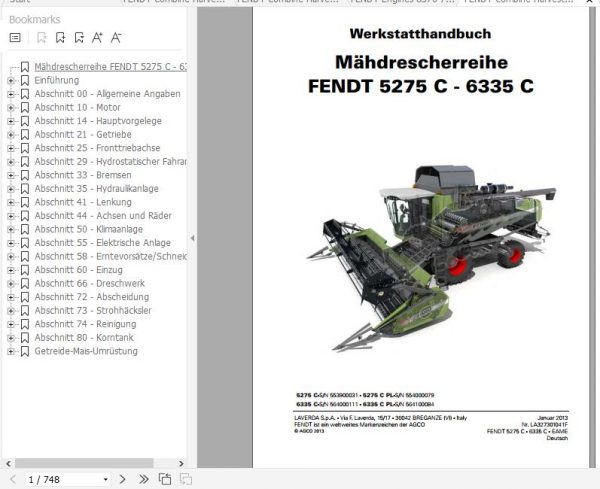This screenshot has width=600, height=489.
Task: Expand Abschnitt 66 - Dreschwerk node
Action: tap(11, 284)
